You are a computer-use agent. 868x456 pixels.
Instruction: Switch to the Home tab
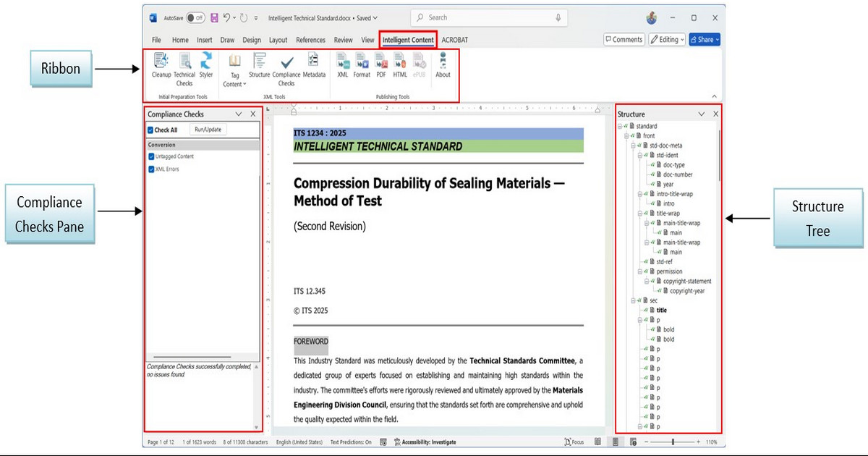[x=180, y=40]
